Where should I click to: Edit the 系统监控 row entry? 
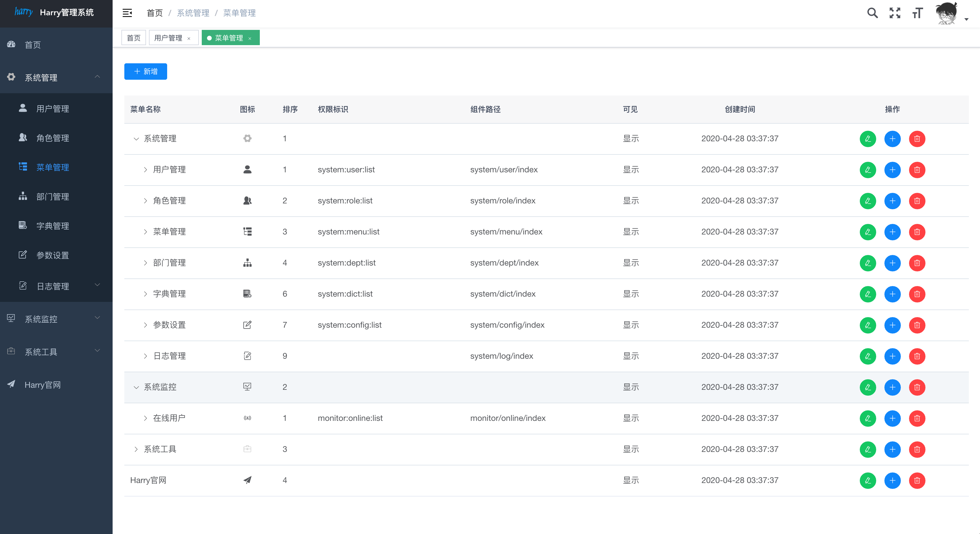click(867, 387)
